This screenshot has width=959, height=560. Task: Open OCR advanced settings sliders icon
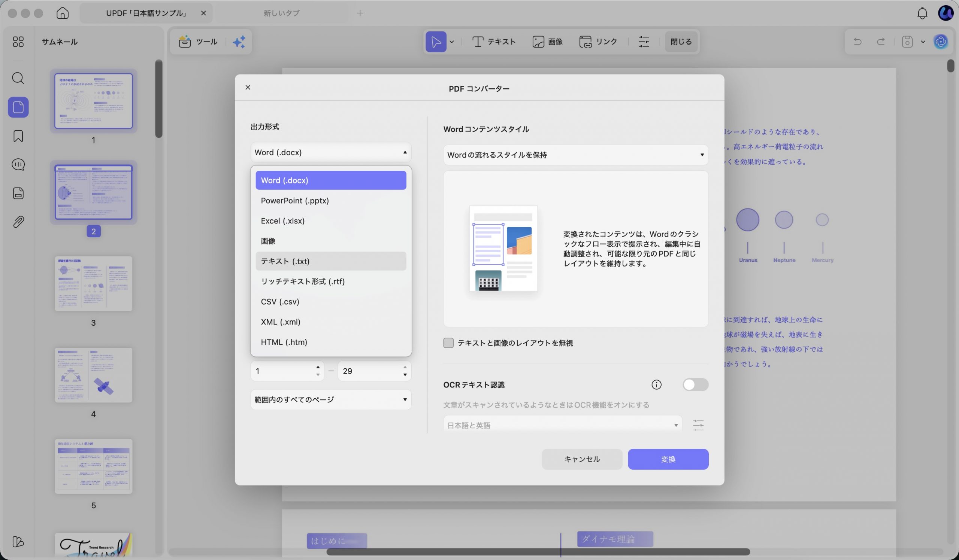click(x=698, y=425)
